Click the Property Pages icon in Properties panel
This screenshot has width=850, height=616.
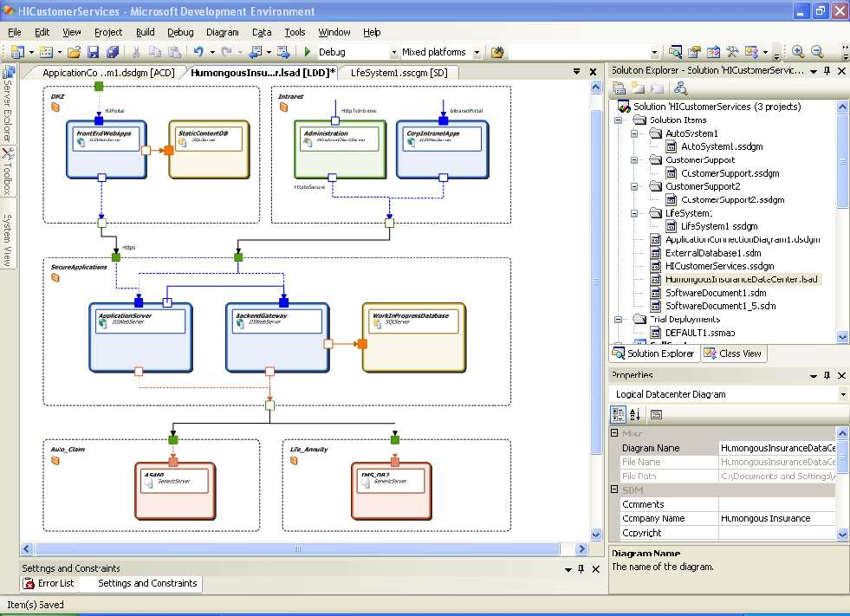(x=656, y=415)
